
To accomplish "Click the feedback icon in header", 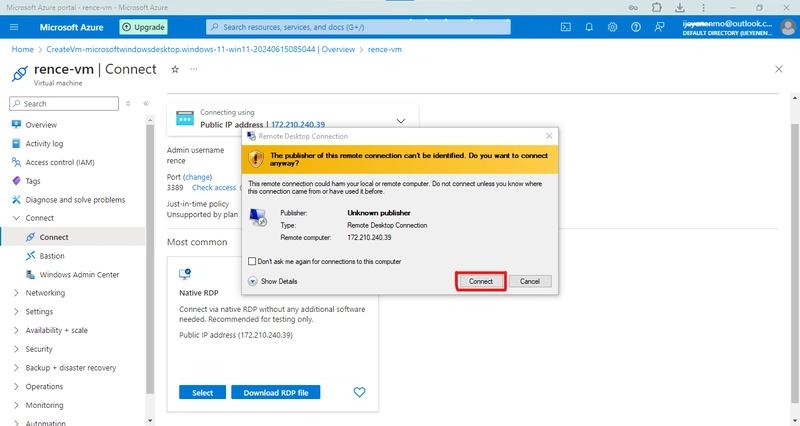I will pyautogui.click(x=659, y=27).
